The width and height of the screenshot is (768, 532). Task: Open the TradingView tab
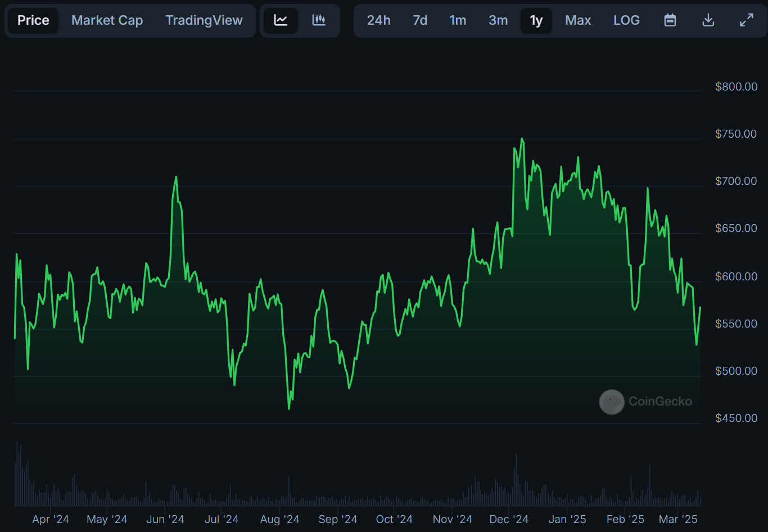point(204,20)
